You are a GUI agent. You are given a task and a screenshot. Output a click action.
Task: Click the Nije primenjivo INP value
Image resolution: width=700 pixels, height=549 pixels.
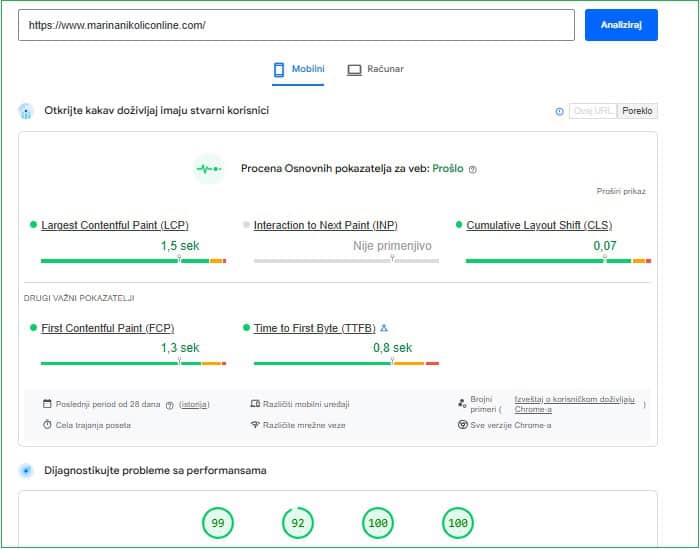point(392,246)
